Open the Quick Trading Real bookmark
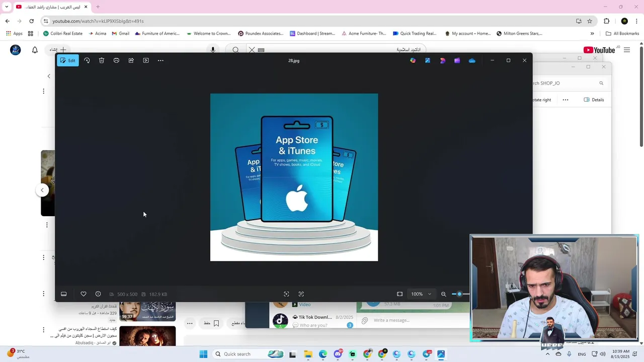 pos(415,34)
